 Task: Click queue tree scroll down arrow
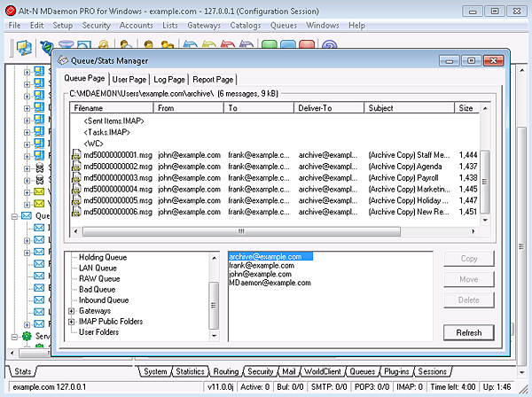pos(214,336)
